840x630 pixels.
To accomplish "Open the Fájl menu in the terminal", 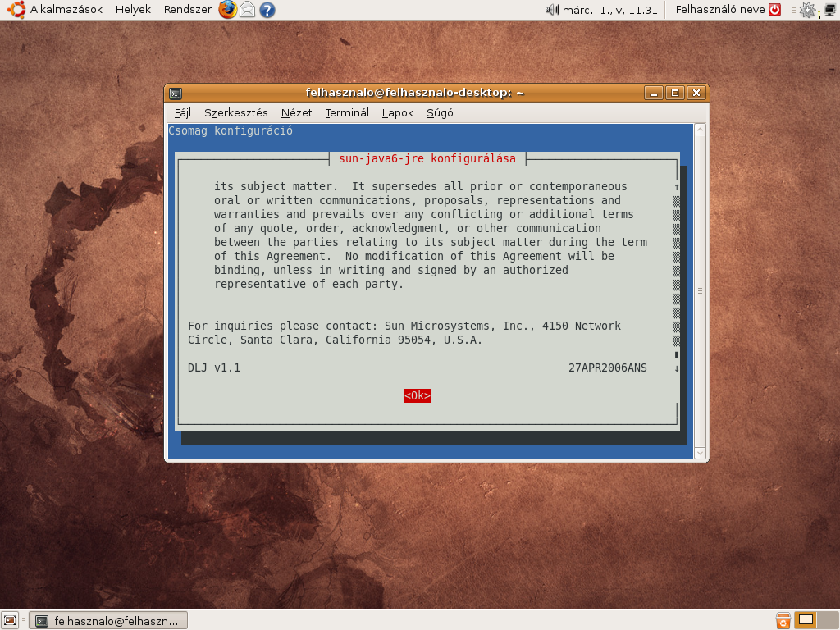I will tap(183, 113).
